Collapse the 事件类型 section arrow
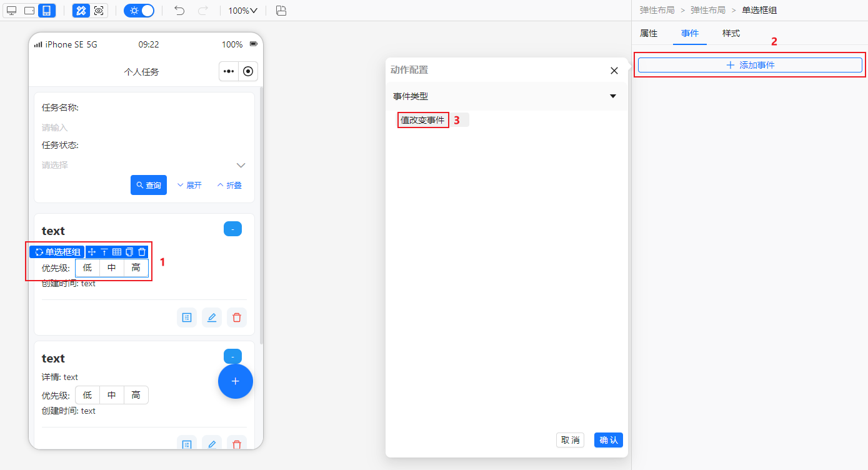The height and width of the screenshot is (470, 868). tap(613, 96)
